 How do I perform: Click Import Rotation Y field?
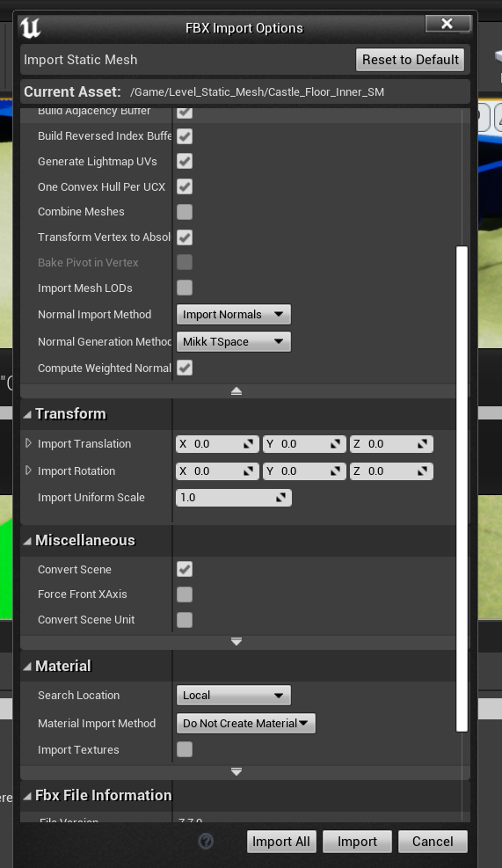point(304,471)
